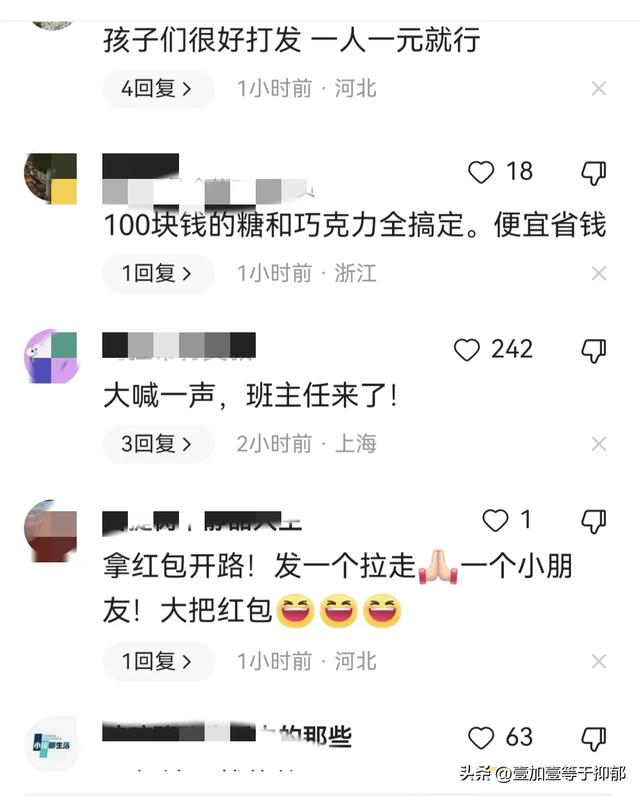Viewport: 640px width, 796px height.
Task: Dislike the '拿红包开路' comment
Action: [x=593, y=521]
